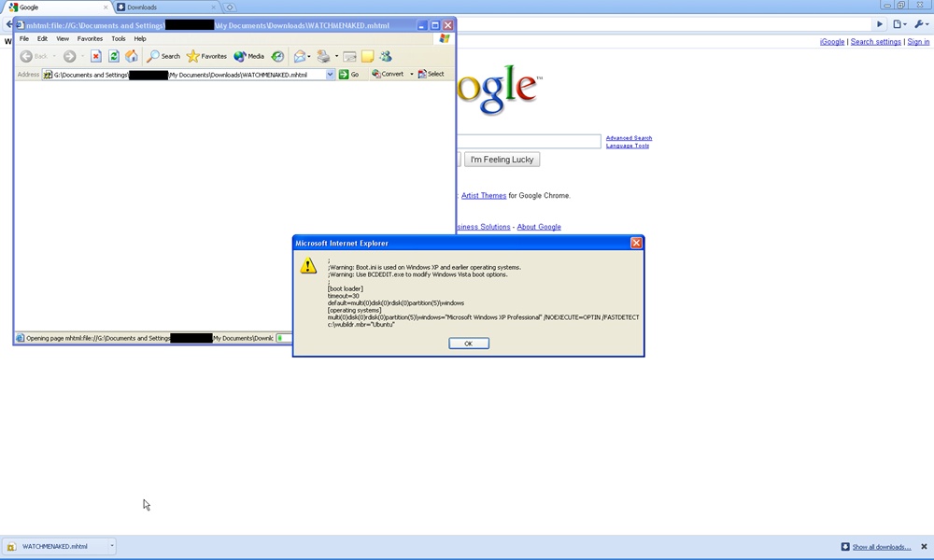Close the Microsoft Internet Explorer warning dialog
The height and width of the screenshot is (560, 934).
point(636,243)
